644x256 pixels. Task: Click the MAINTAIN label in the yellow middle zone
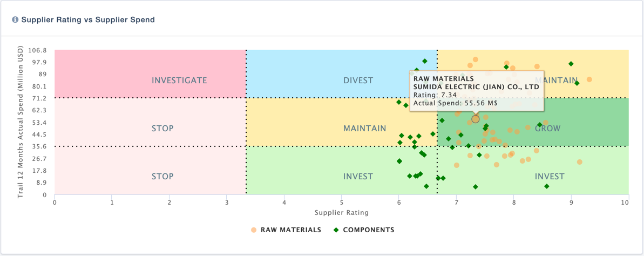365,129
